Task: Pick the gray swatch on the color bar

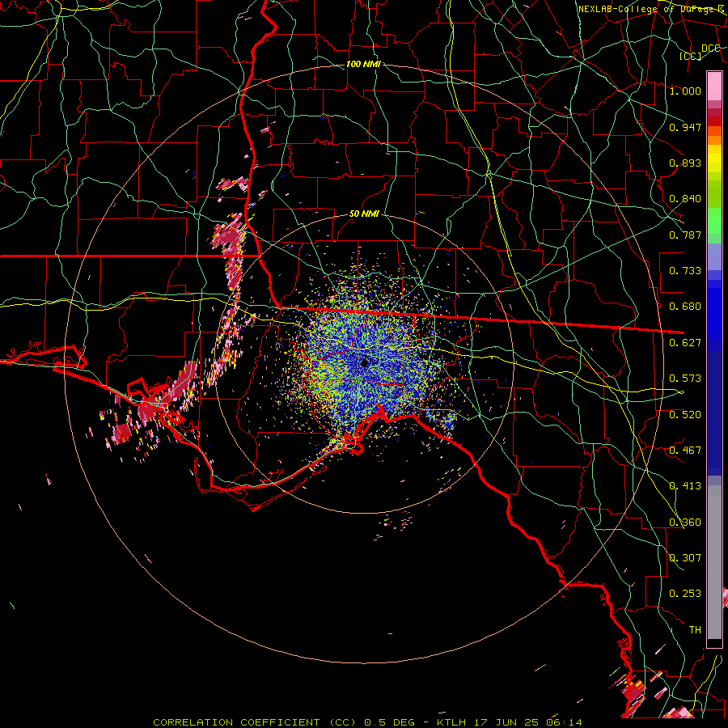Action: [714, 562]
